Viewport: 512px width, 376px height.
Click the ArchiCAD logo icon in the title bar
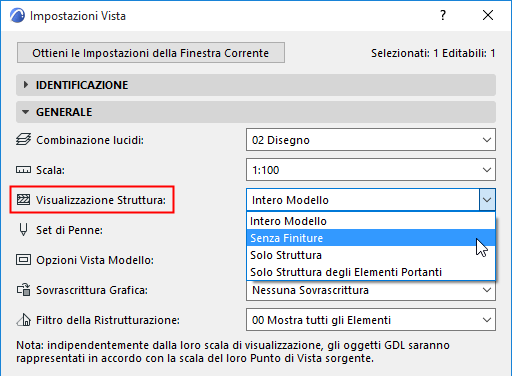(x=17, y=15)
